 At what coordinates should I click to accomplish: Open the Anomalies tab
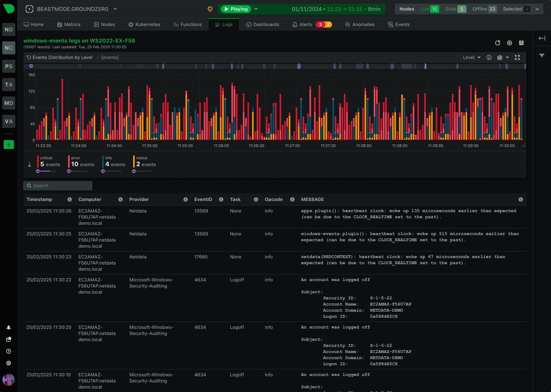(x=360, y=24)
